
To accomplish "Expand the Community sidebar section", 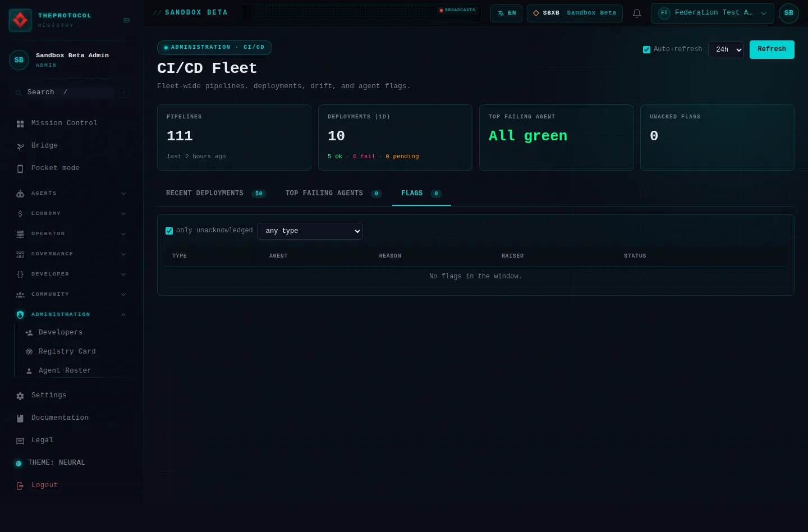I will [x=71, y=295].
